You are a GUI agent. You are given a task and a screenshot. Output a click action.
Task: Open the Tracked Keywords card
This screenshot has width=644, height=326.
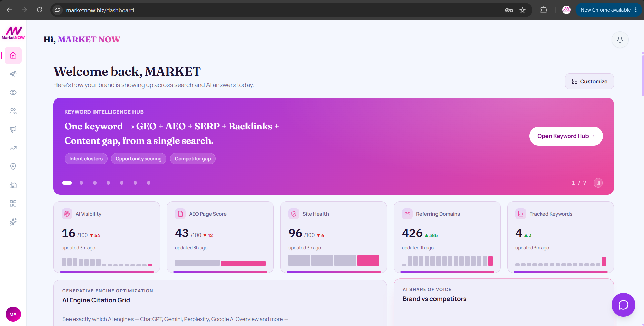coord(561,237)
